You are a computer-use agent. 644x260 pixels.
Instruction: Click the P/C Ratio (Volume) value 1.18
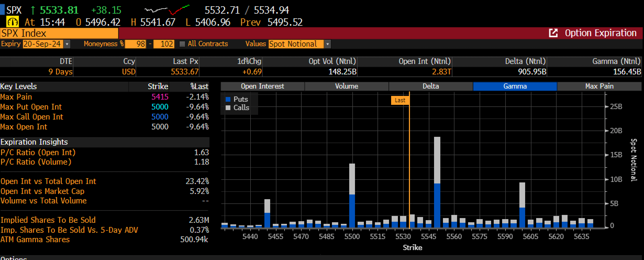[202, 162]
